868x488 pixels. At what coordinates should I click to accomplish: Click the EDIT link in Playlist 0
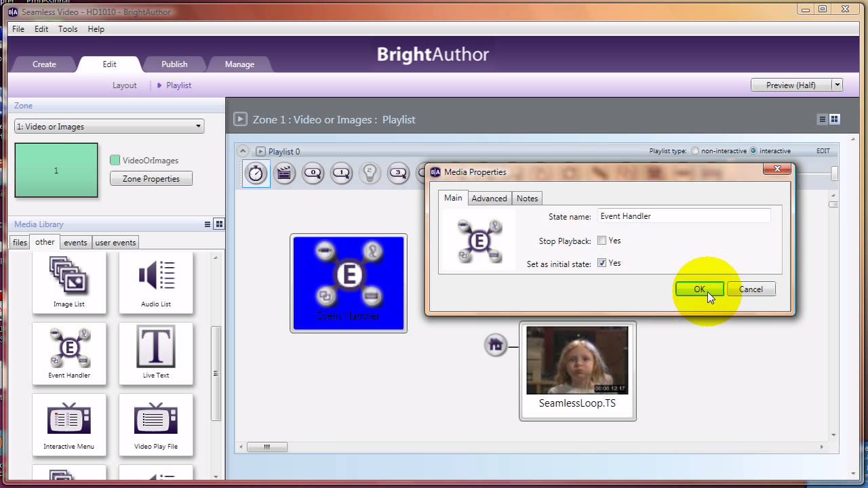[x=823, y=151]
